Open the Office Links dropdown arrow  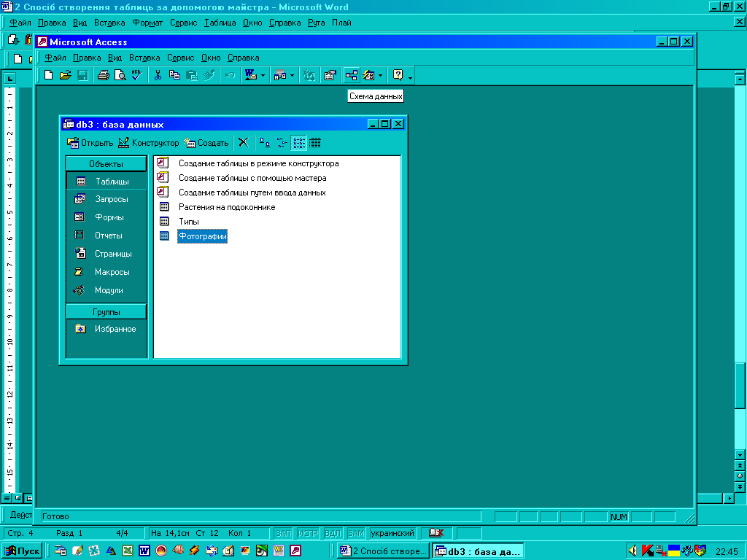click(263, 75)
